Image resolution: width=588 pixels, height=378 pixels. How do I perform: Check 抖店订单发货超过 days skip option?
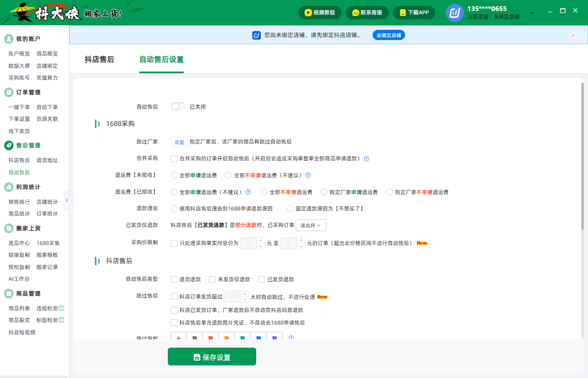pyautogui.click(x=174, y=296)
